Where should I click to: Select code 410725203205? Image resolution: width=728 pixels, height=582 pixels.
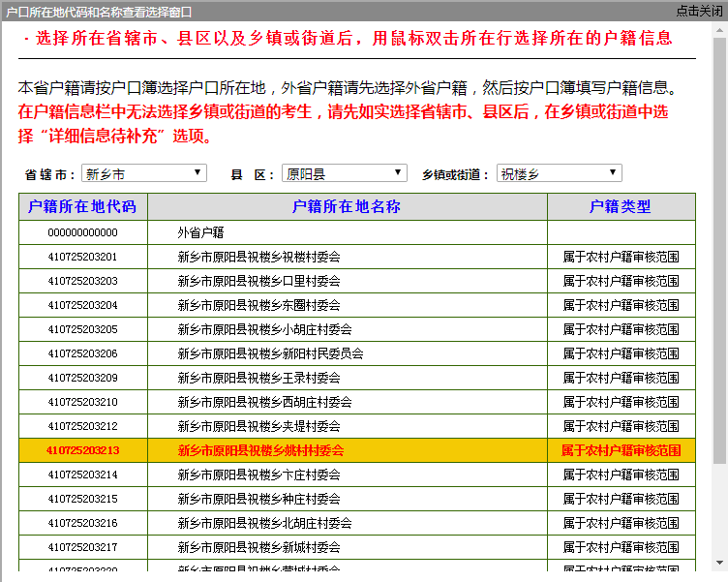click(83, 329)
